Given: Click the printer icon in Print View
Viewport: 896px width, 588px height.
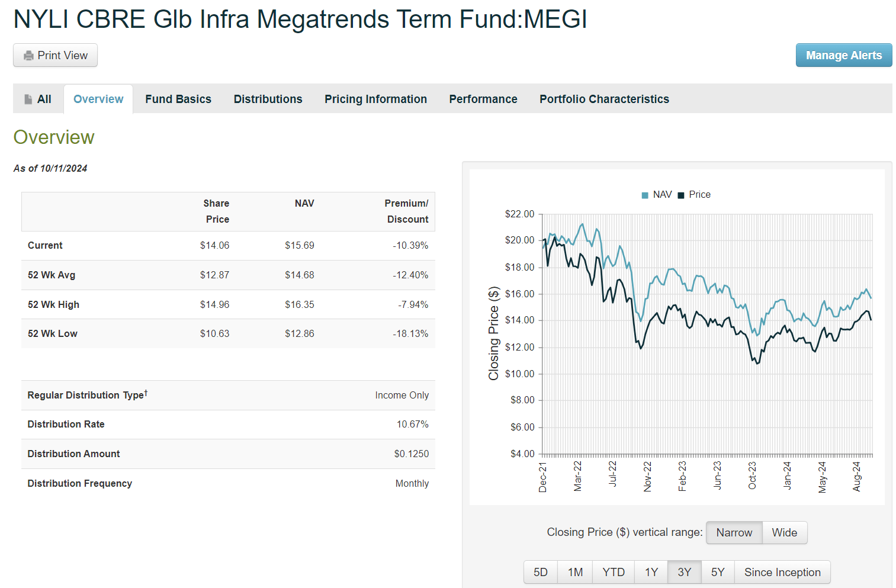Looking at the screenshot, I should click(28, 55).
